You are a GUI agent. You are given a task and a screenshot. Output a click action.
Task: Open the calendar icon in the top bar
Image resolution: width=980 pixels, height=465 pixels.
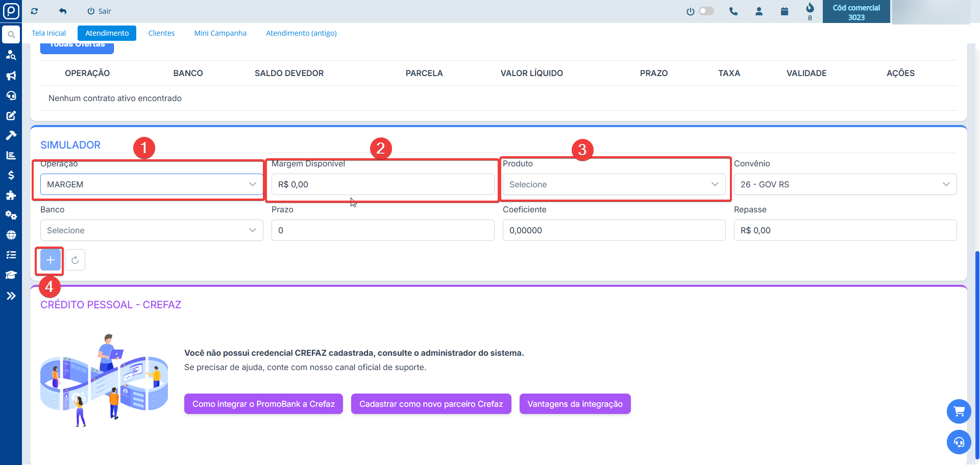(785, 11)
